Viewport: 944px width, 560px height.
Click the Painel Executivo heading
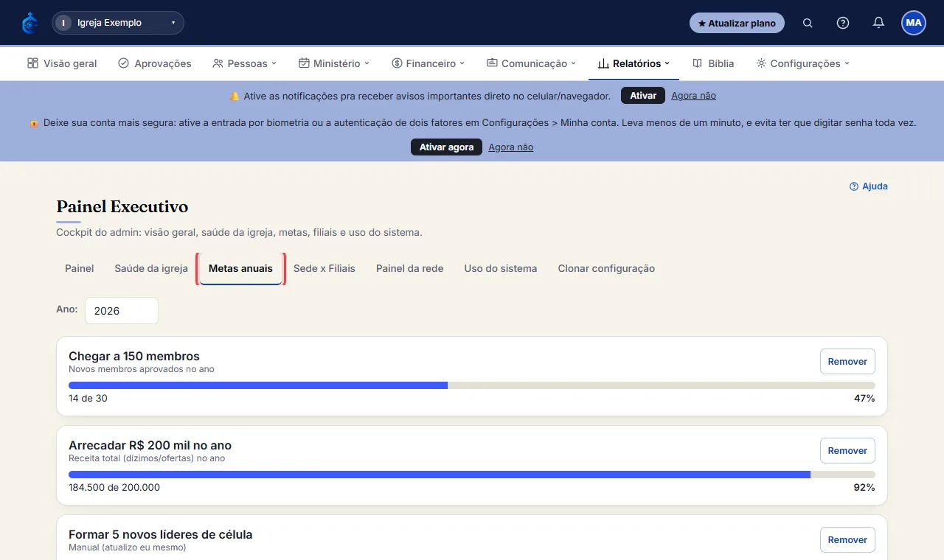tap(122, 206)
